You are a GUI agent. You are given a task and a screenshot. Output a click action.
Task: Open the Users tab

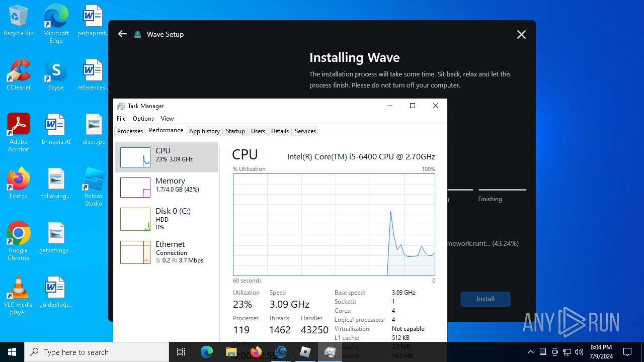pyautogui.click(x=258, y=131)
